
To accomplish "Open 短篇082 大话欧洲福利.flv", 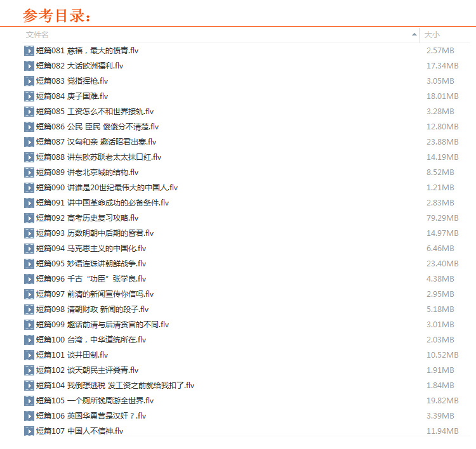I will tap(80, 66).
